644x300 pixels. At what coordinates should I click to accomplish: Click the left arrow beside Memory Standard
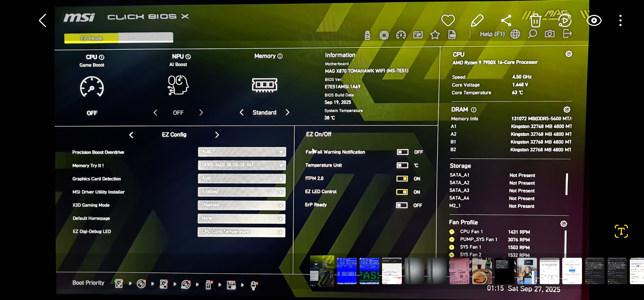click(x=241, y=112)
